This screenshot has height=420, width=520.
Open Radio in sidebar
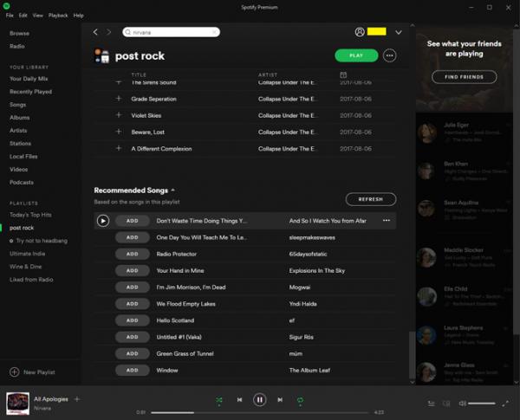point(17,46)
